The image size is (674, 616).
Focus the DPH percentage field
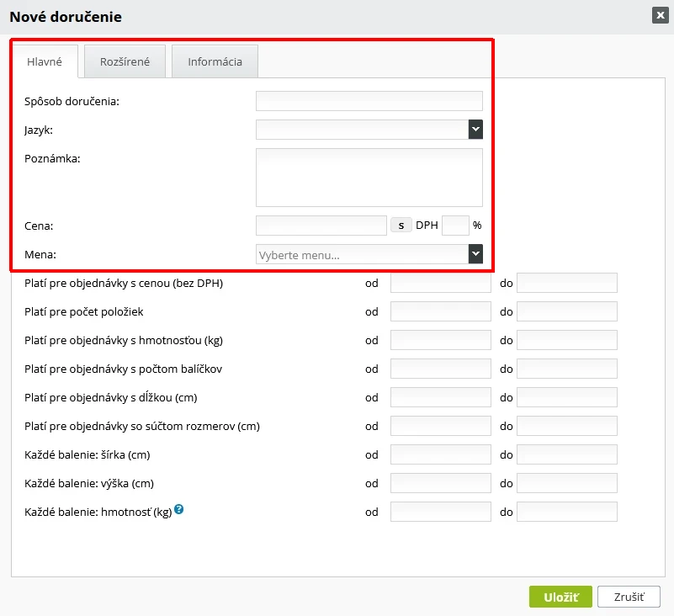pyautogui.click(x=454, y=226)
